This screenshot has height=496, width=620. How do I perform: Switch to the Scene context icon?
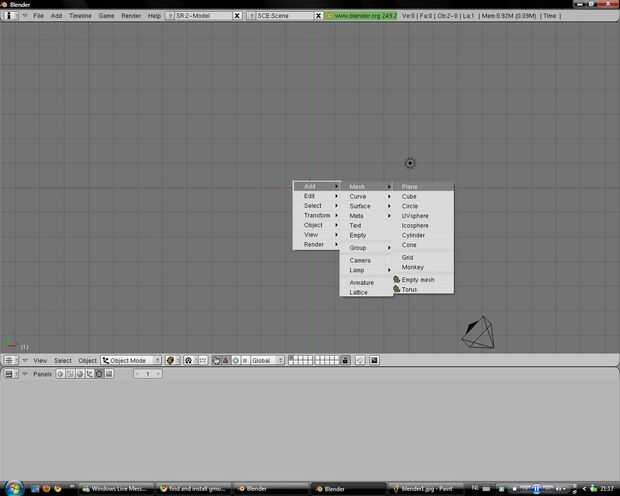[109, 374]
